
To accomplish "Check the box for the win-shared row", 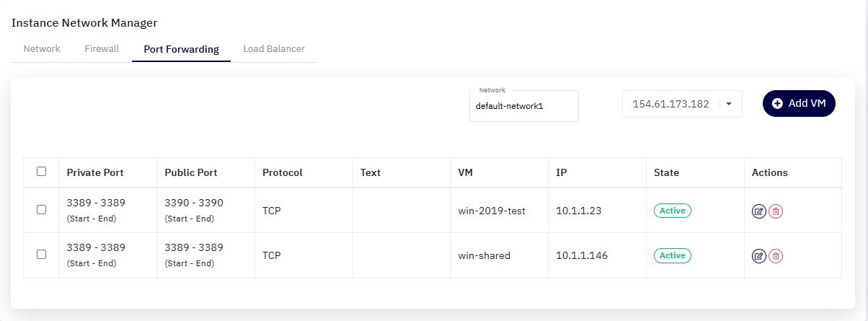I will pos(41,254).
